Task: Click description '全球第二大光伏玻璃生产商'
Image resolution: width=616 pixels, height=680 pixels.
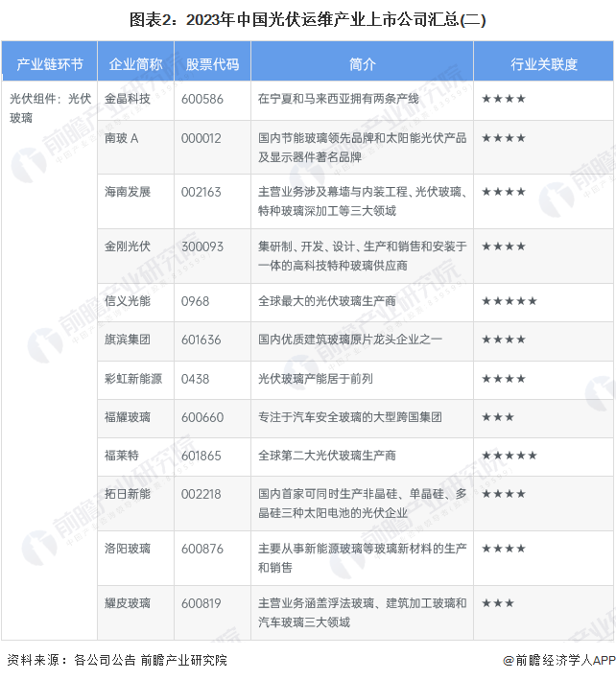Action: point(326,455)
